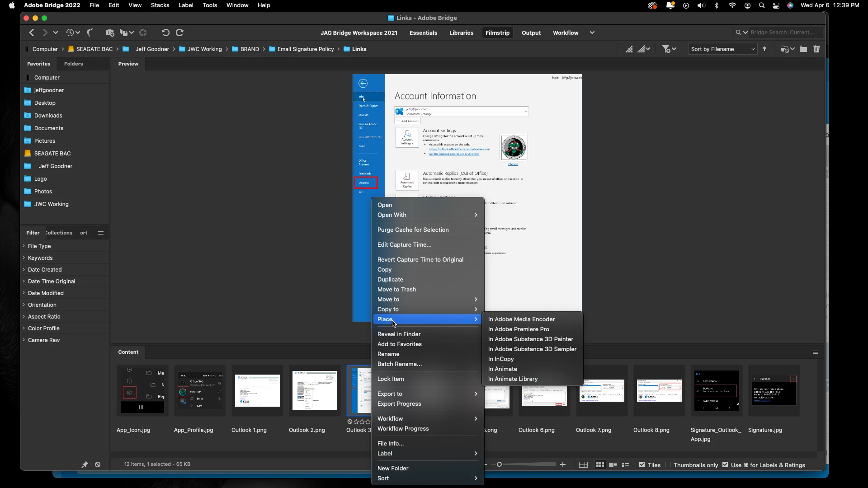The image size is (868, 488).
Task: Toggle Use ⌘ for Labels & Ratings
Action: (725, 465)
